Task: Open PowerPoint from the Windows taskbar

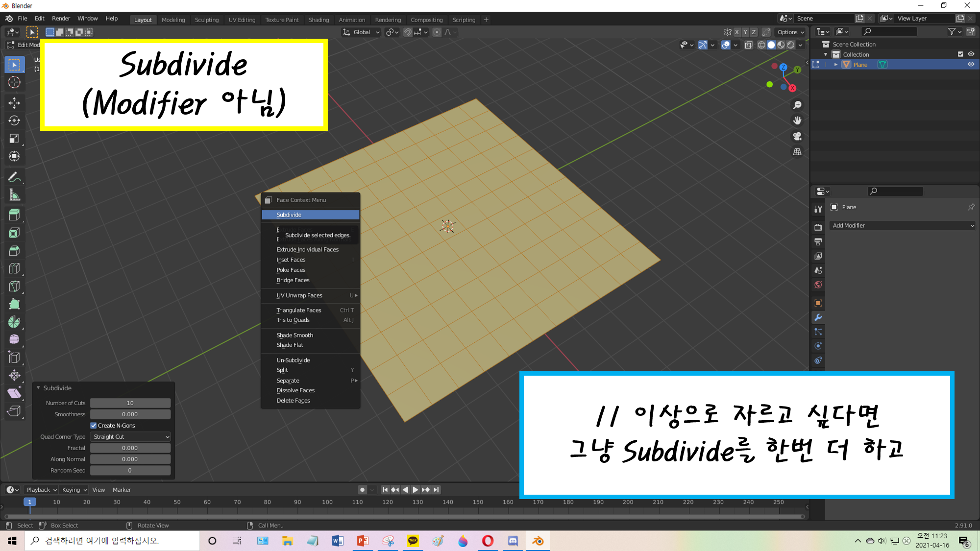Action: 363,541
